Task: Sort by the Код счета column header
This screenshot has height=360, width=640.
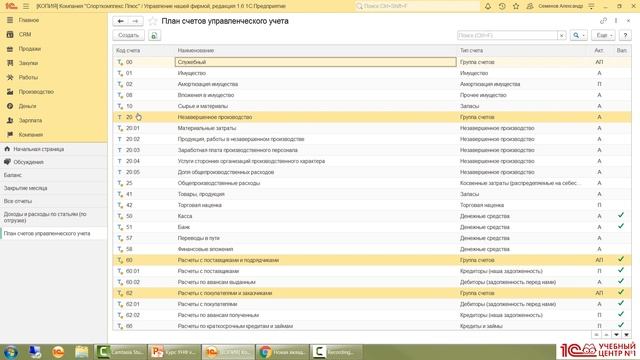Action: 128,50
